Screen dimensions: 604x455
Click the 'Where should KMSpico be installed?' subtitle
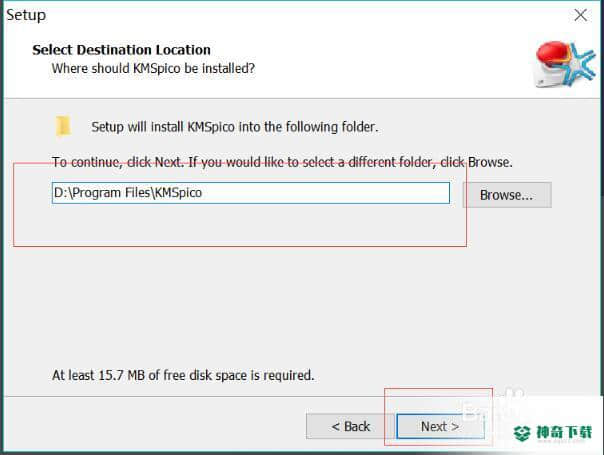point(153,69)
